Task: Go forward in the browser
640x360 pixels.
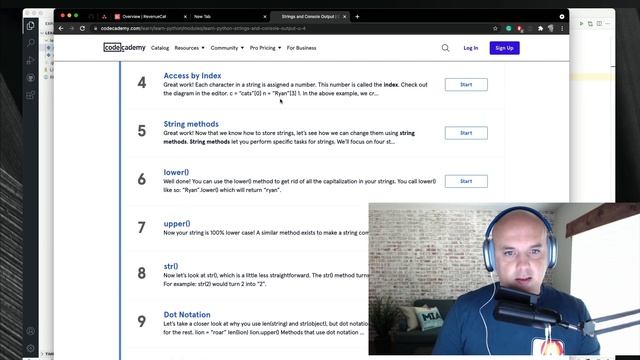Action: [x=71, y=29]
